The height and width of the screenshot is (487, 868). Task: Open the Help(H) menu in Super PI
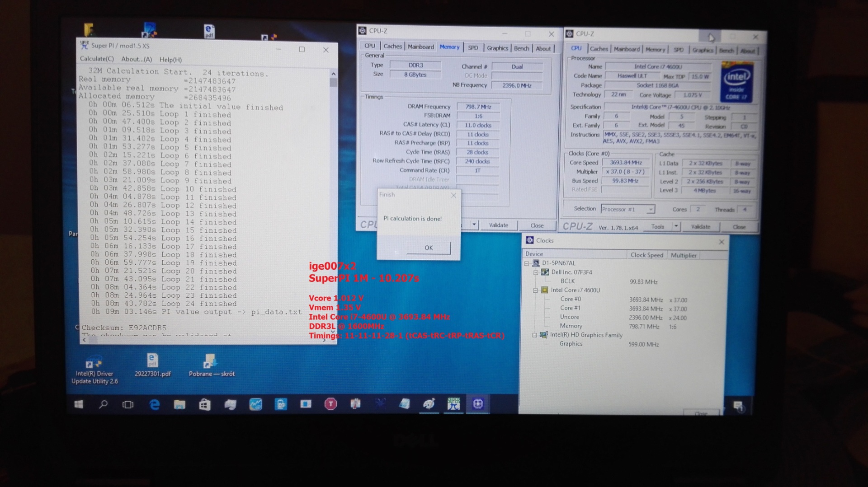tap(170, 60)
